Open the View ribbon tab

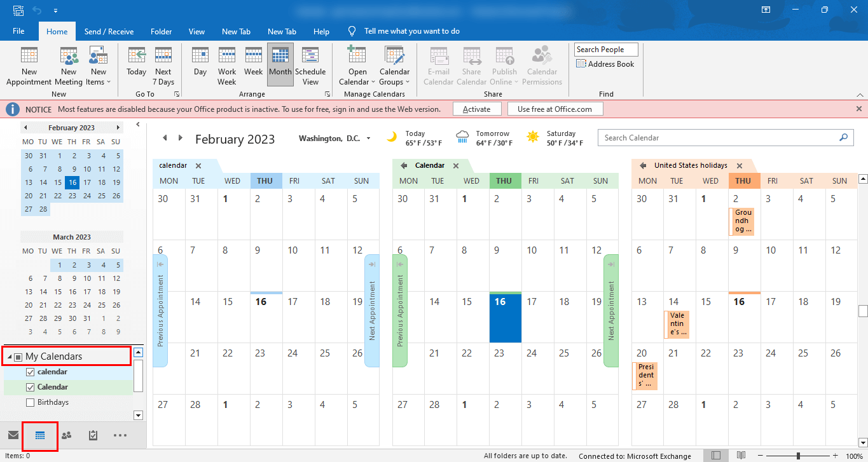pyautogui.click(x=196, y=31)
